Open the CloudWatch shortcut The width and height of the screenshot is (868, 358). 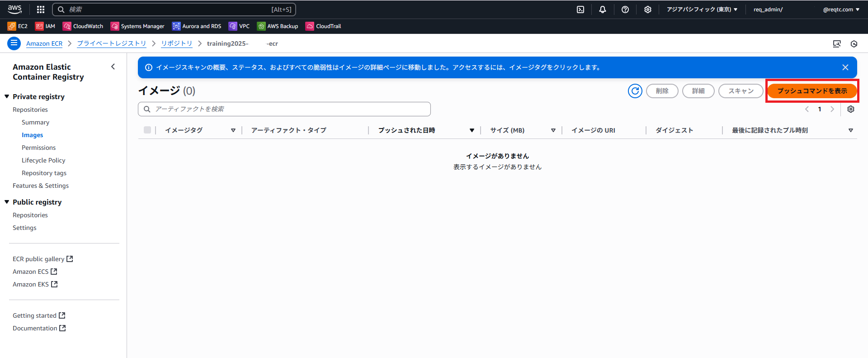pos(83,26)
